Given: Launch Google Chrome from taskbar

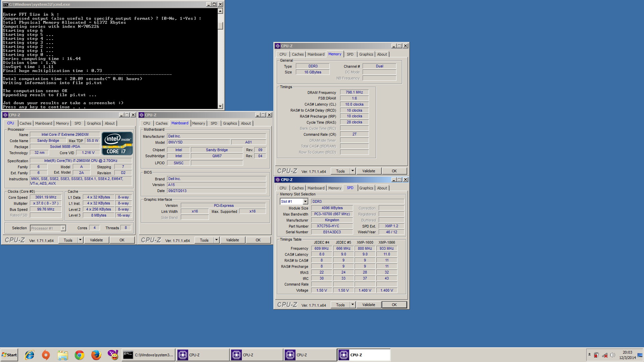Looking at the screenshot, I should (79, 355).
